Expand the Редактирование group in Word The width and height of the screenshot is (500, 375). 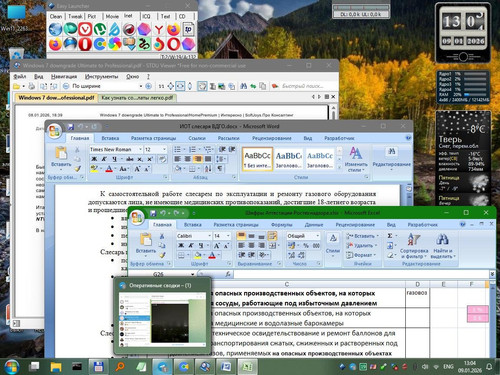(x=391, y=160)
